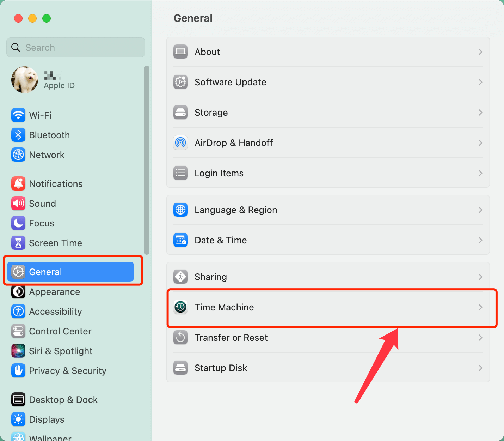Open Language & Region settings
The image size is (504, 441).
(236, 210)
